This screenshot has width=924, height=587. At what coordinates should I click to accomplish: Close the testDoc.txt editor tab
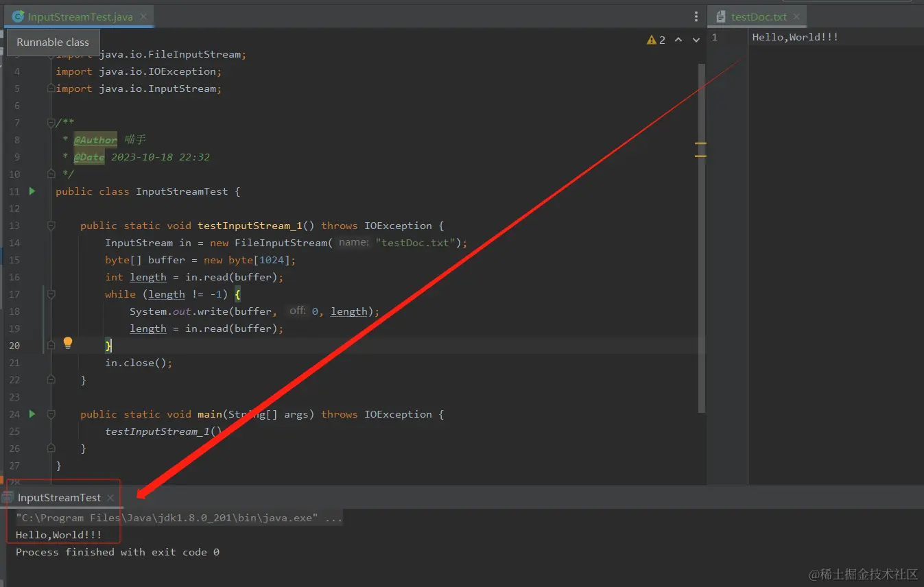coord(796,17)
